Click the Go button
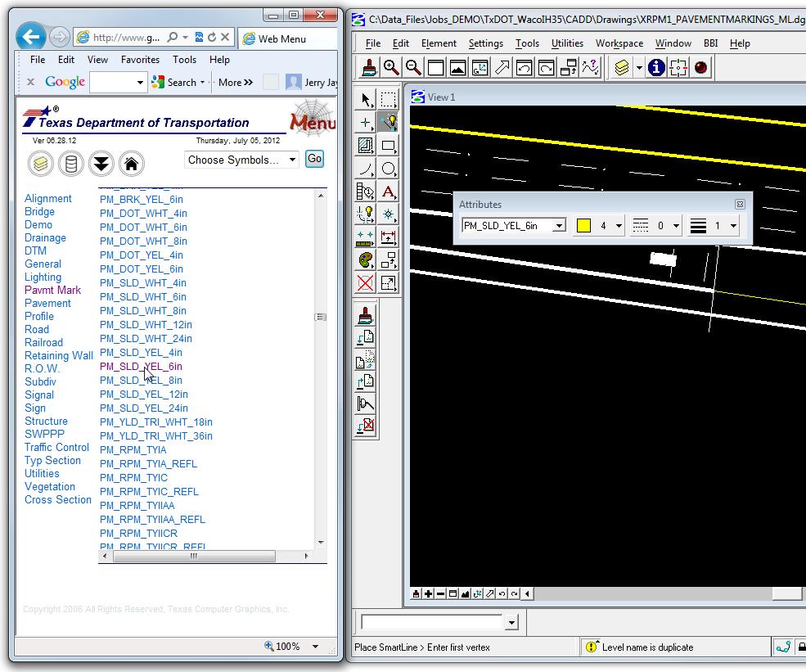Image resolution: width=806 pixels, height=672 pixels. (314, 158)
